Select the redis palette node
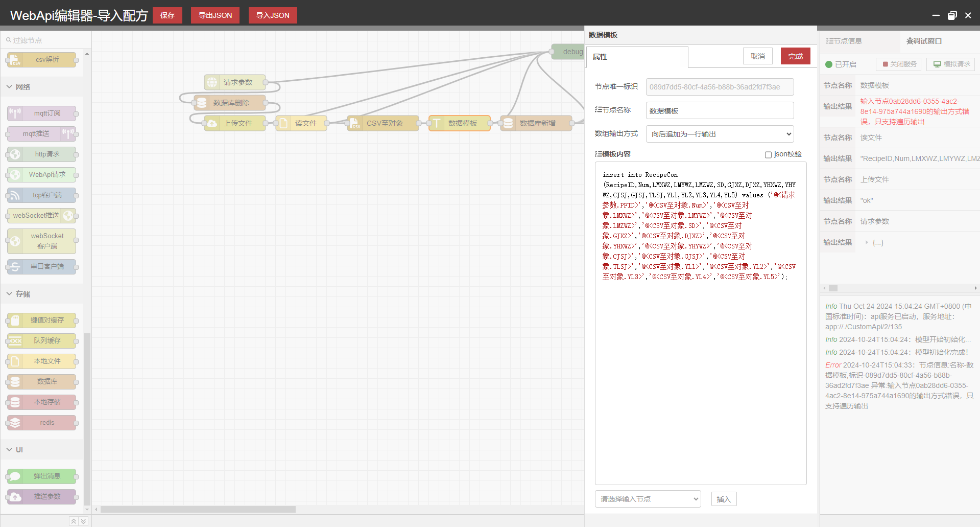980x527 pixels. pyautogui.click(x=42, y=423)
